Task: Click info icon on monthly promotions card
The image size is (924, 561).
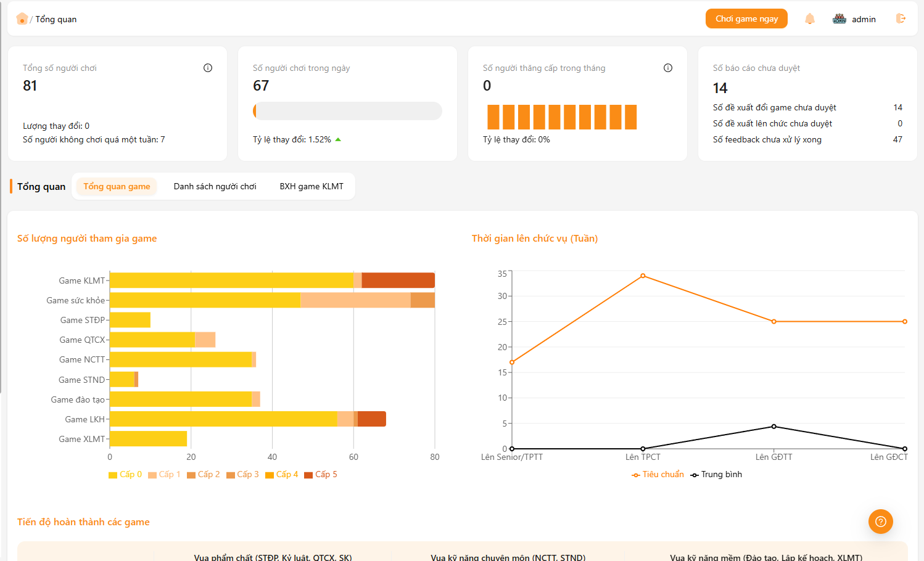Action: tap(668, 68)
